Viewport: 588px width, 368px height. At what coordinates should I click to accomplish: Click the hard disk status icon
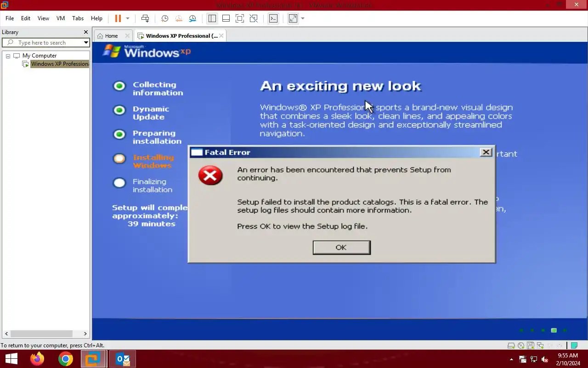pyautogui.click(x=511, y=345)
